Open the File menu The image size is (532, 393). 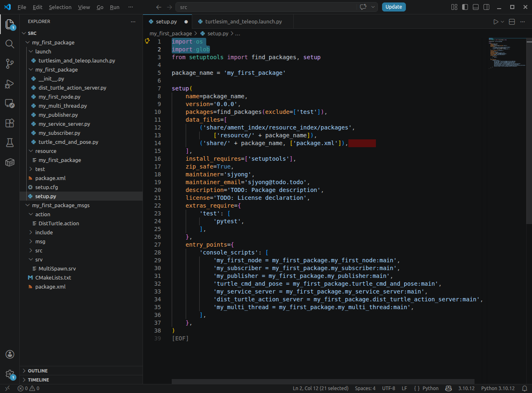pos(22,7)
